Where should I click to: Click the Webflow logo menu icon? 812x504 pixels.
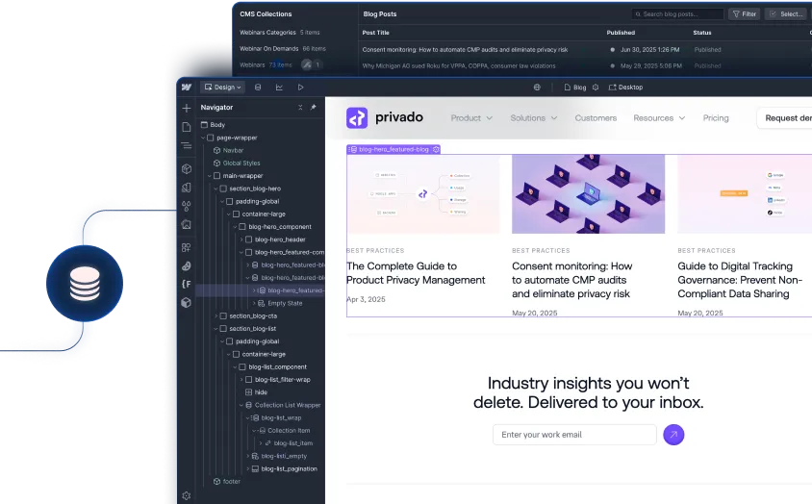click(x=187, y=87)
